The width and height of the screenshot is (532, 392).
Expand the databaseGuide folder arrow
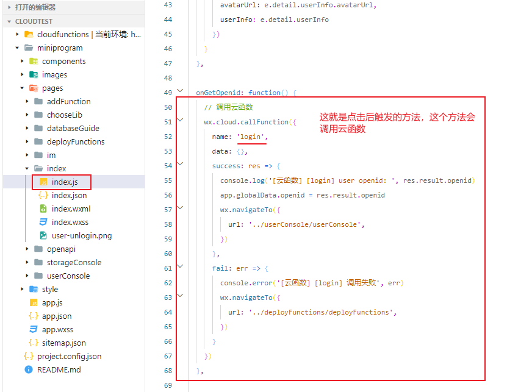pyautogui.click(x=27, y=128)
